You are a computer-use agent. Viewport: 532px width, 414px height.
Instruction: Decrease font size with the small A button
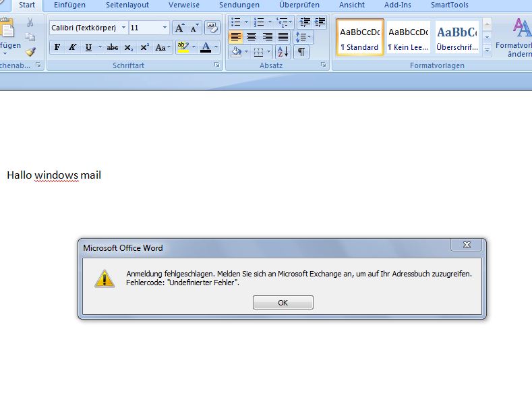tap(194, 28)
